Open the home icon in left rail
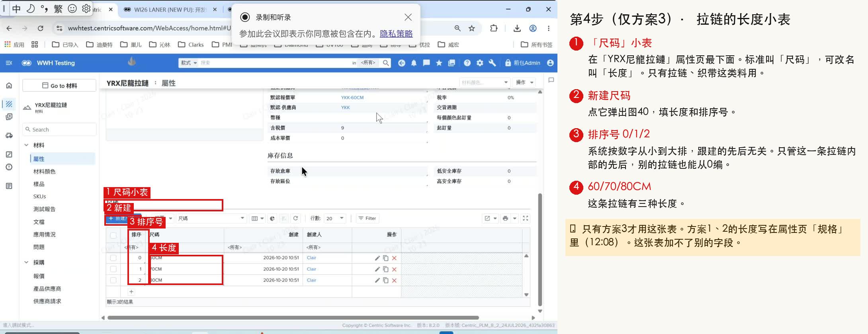This screenshot has height=334, width=868. coord(9,86)
